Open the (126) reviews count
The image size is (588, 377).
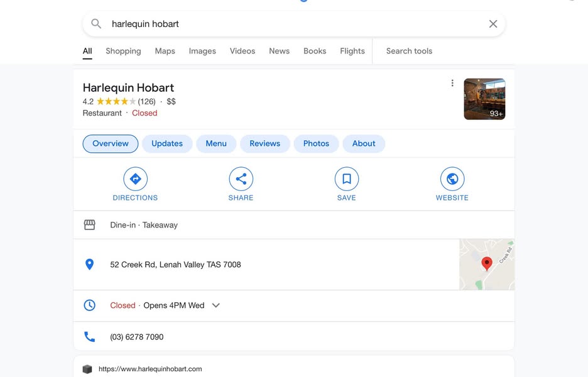tap(146, 102)
